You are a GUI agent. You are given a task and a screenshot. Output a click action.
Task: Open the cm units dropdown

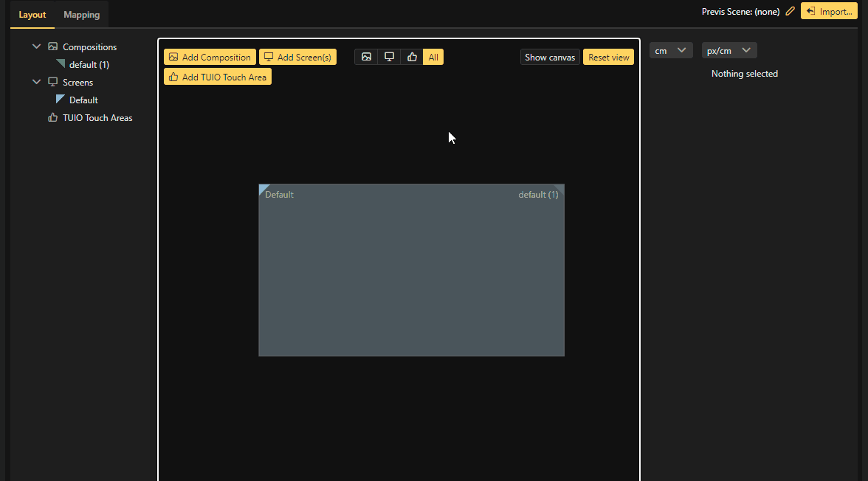(x=671, y=50)
